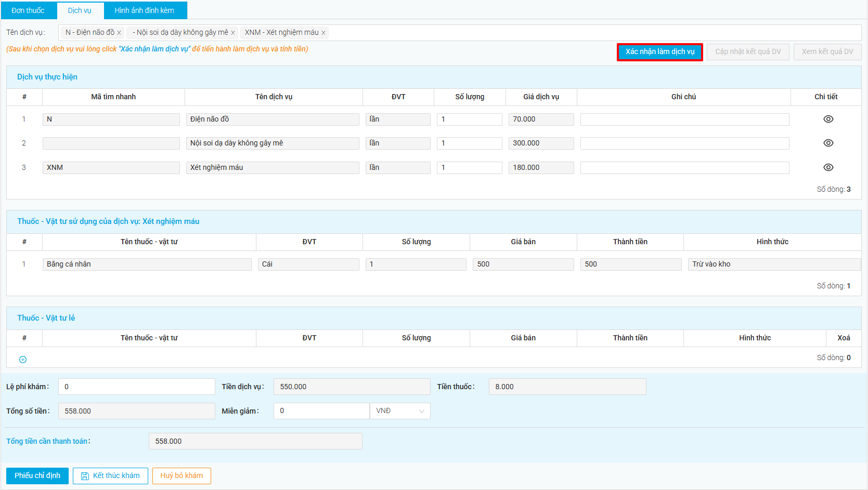Click the Băng cá nhân item name
The width and height of the screenshot is (868, 490).
click(147, 264)
